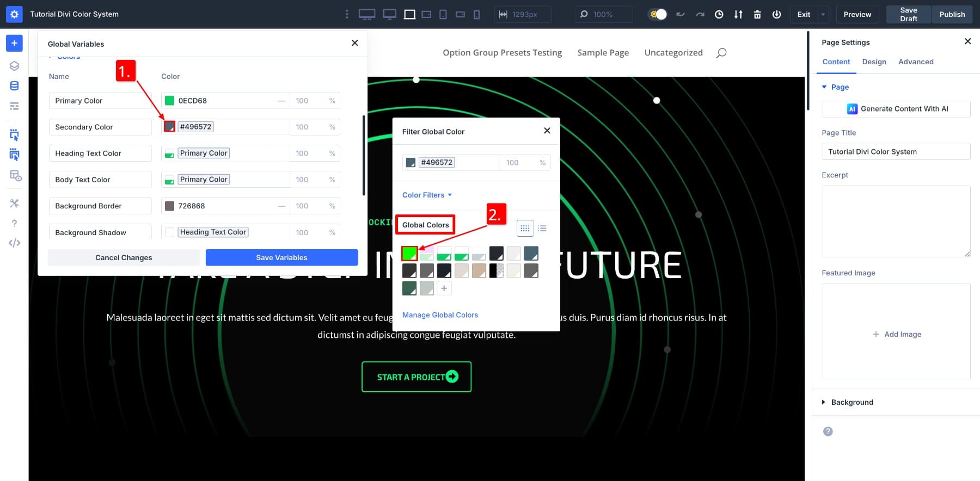Click the trash icon in top toolbar

click(757, 15)
